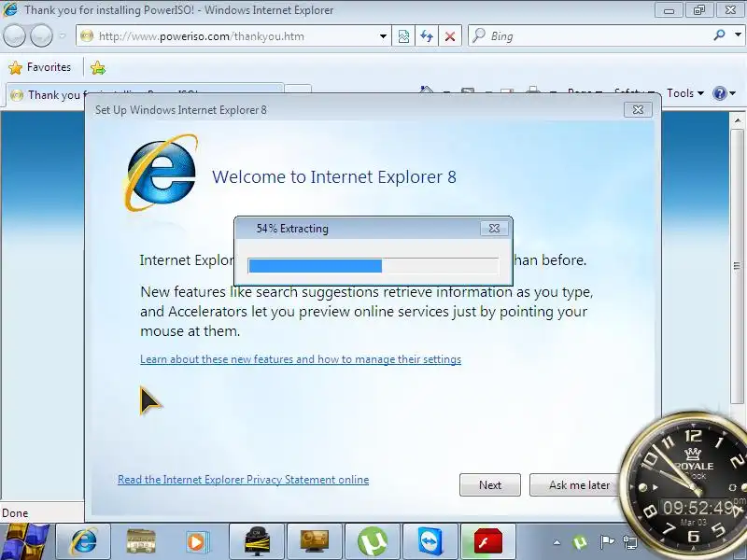Image resolution: width=747 pixels, height=560 pixels.
Task: Open Internet Explorer from the taskbar
Action: 84,542
